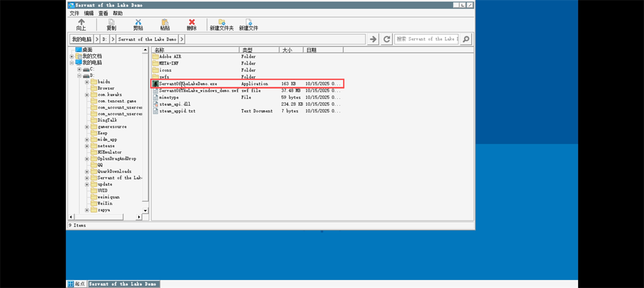Expand the baidu folder in tree

87,82
